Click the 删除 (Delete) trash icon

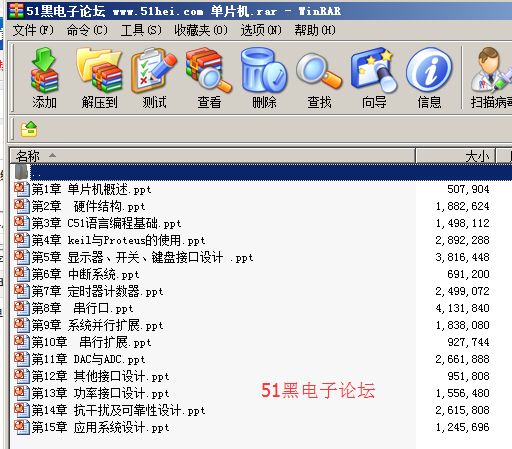[x=264, y=78]
